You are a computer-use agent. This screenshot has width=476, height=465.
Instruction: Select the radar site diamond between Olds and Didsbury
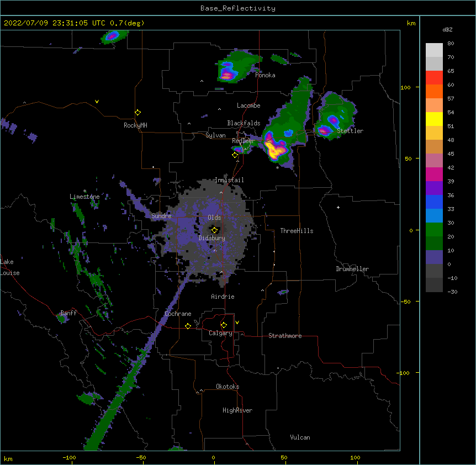pyautogui.click(x=215, y=230)
